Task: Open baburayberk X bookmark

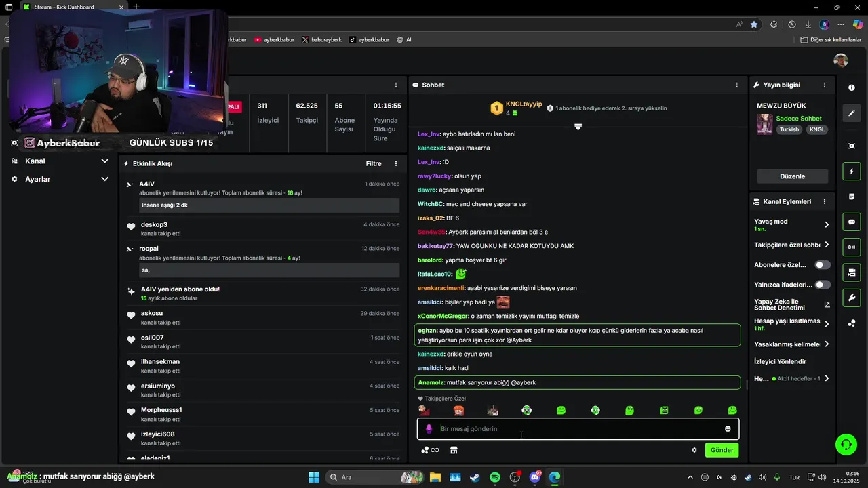Action: (321, 40)
